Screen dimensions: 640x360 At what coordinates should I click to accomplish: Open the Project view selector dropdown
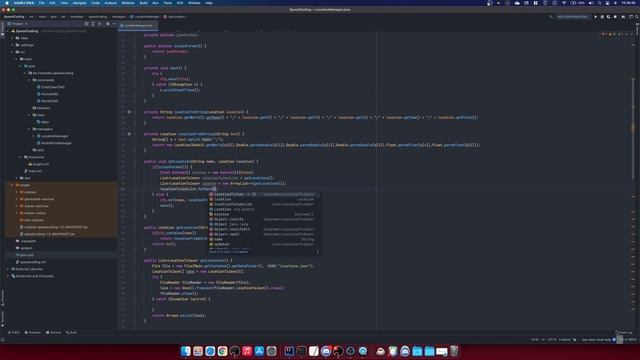click(18, 24)
